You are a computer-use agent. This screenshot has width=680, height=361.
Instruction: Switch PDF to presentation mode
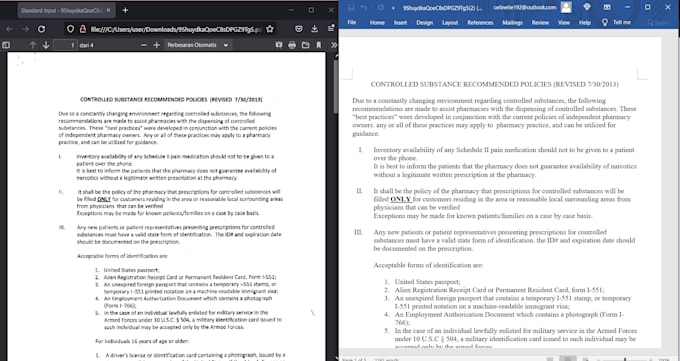(x=279, y=45)
